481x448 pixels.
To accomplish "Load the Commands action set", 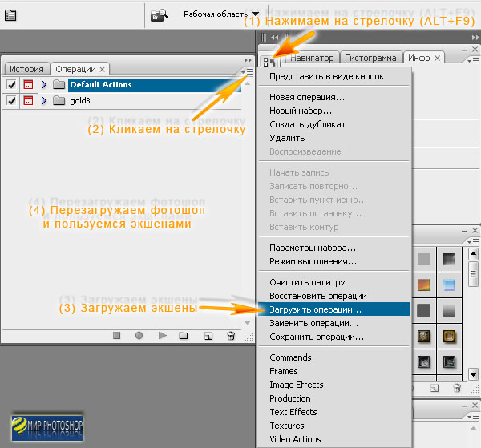I will pyautogui.click(x=333, y=357).
